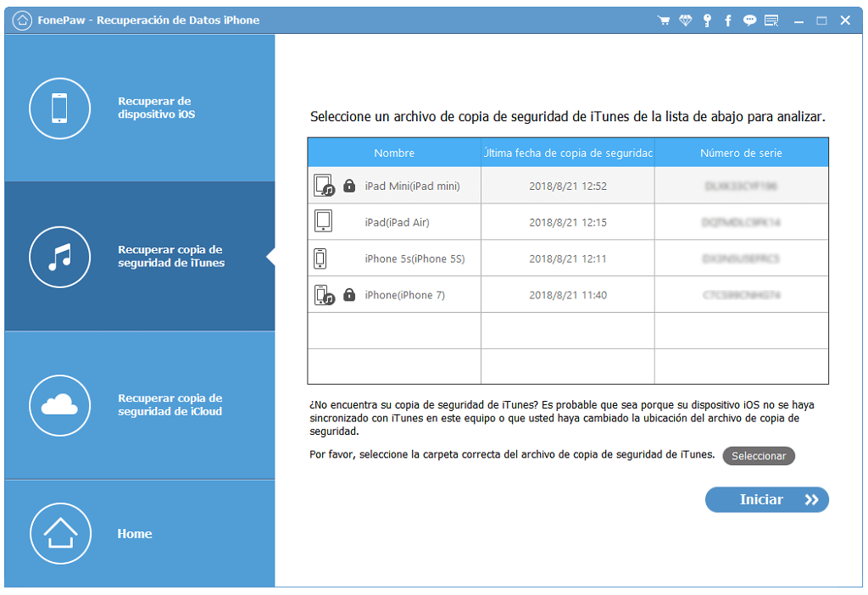Viewport: 868px width, 595px height.
Task: Click the date 2018/8/21 11:40
Action: [568, 296]
